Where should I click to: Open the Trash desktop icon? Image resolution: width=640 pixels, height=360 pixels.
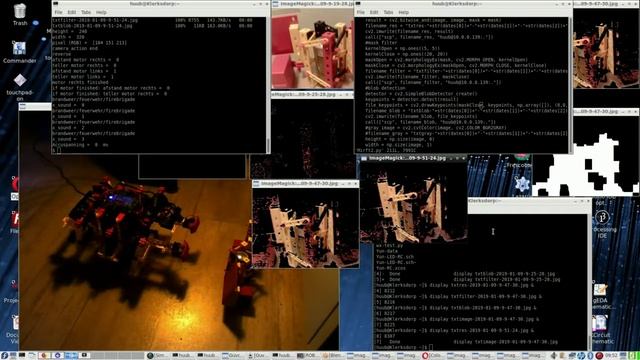(x=20, y=14)
